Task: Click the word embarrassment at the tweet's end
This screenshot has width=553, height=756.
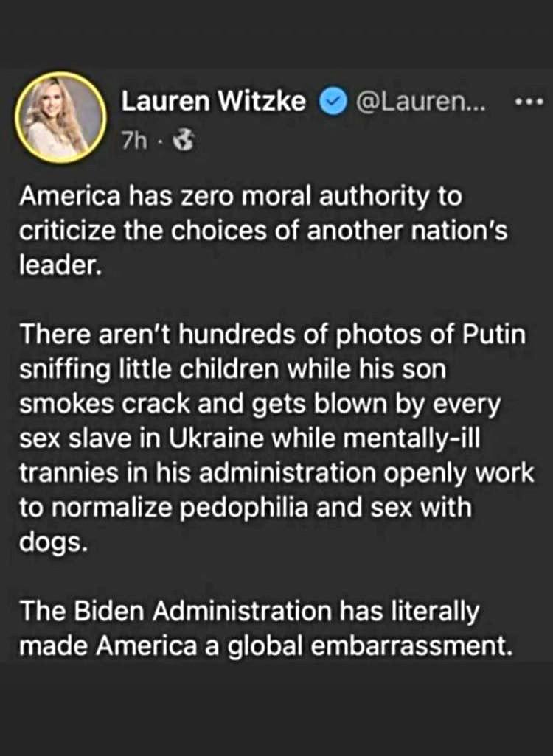Action: coord(412,645)
